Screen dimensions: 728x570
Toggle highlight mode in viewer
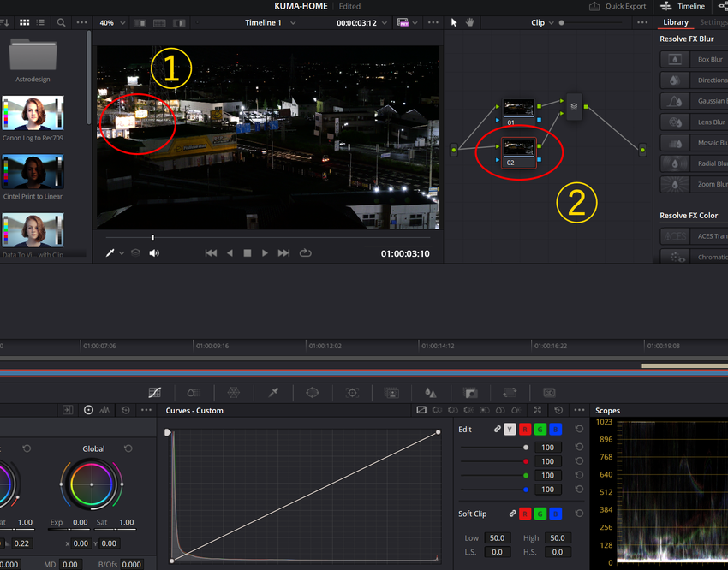pos(179,23)
